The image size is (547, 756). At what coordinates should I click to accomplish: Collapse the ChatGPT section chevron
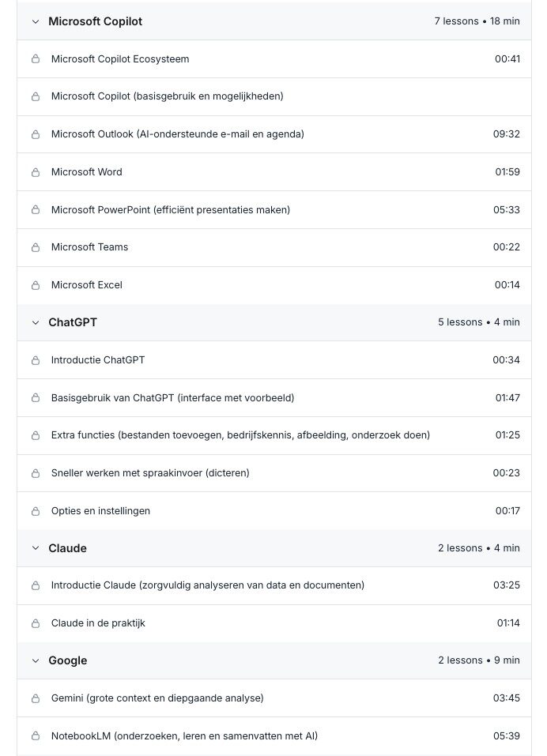(35, 322)
